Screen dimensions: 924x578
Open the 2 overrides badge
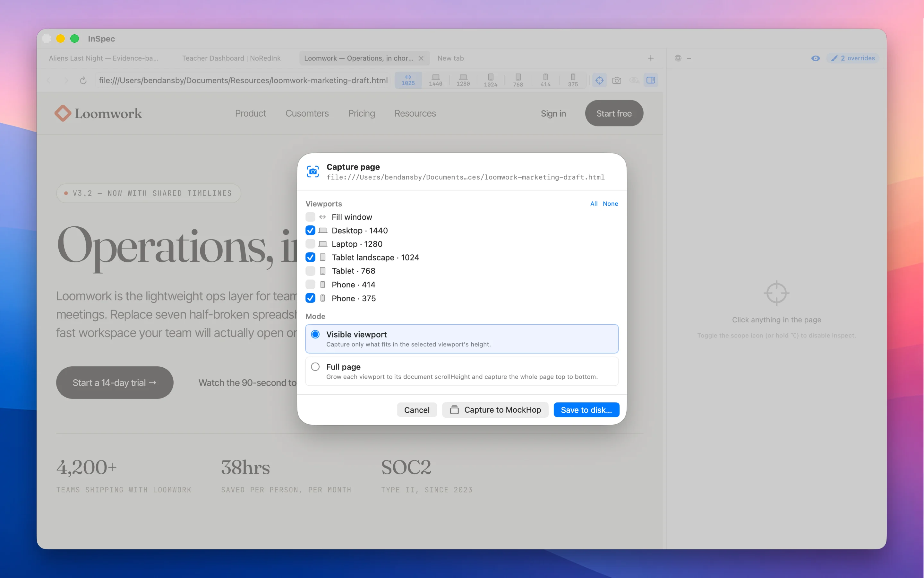coord(853,58)
